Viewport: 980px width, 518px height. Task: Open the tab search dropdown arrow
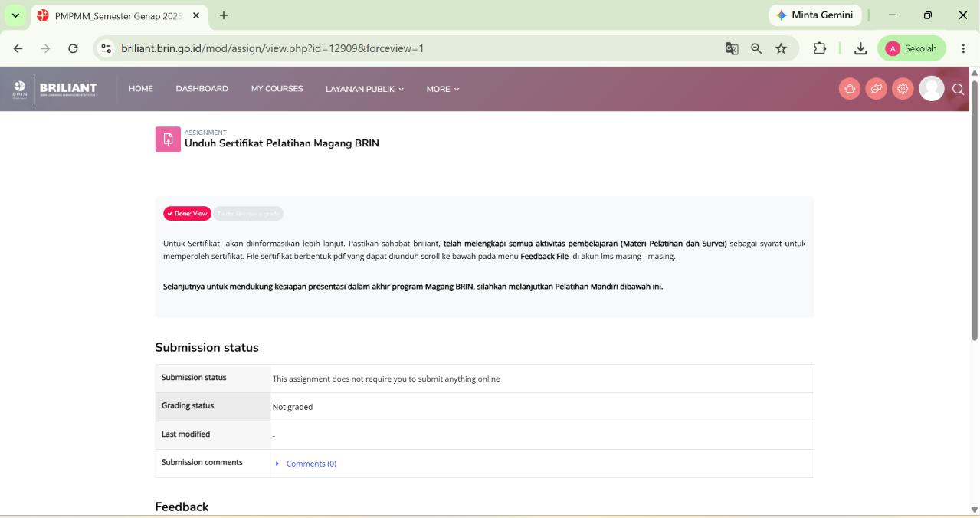point(15,15)
